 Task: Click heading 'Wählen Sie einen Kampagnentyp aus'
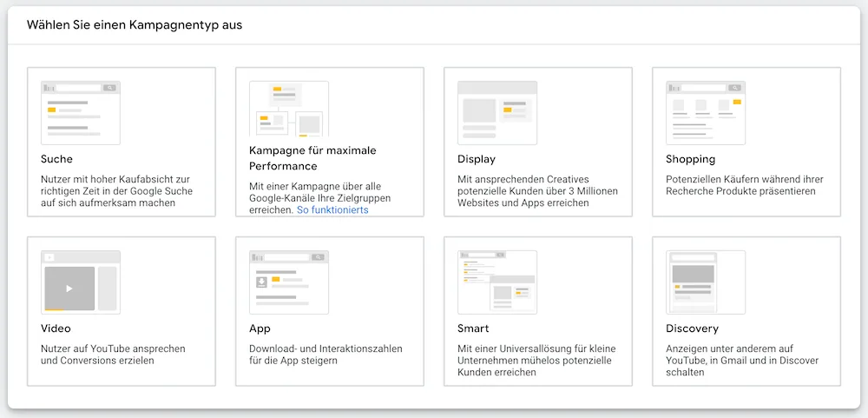135,25
